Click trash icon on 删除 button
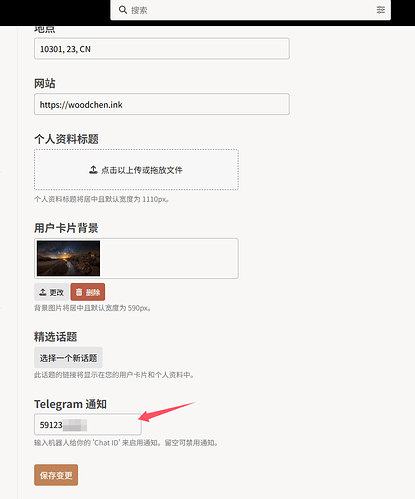This screenshot has width=415, height=499. click(x=79, y=292)
